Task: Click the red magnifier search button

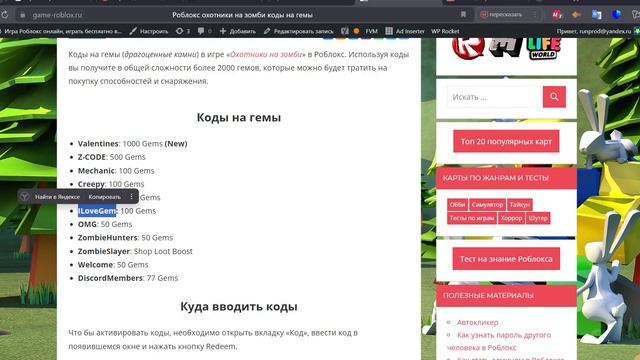Action: 554,97
